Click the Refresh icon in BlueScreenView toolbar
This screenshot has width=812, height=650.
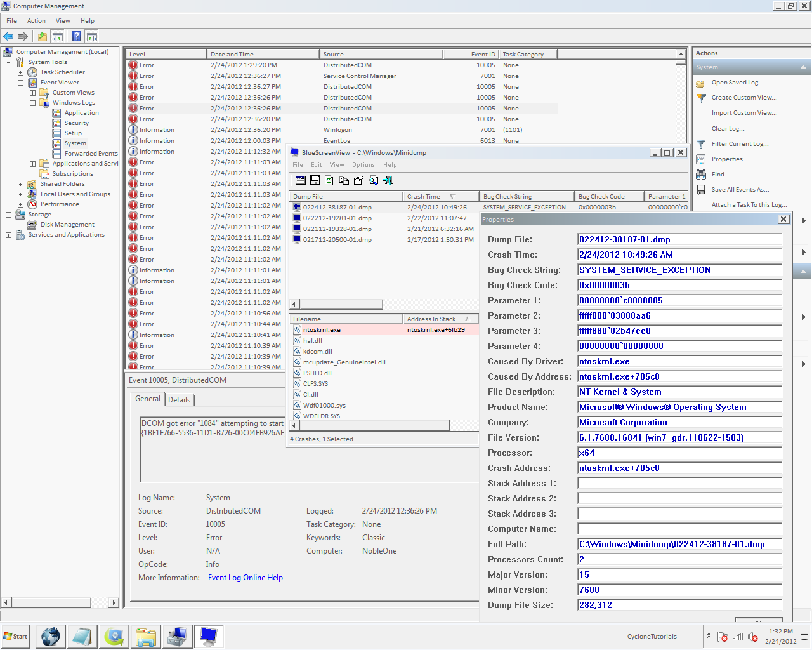[329, 180]
